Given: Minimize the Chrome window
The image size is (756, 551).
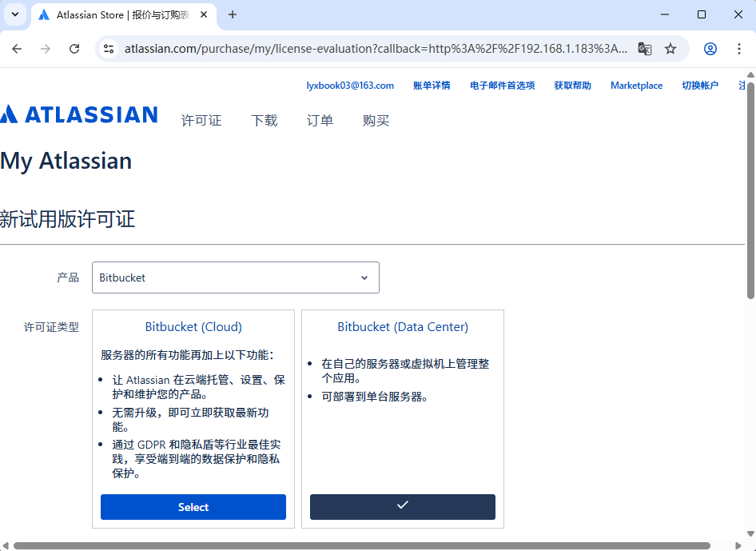Looking at the screenshot, I should pyautogui.click(x=665, y=14).
